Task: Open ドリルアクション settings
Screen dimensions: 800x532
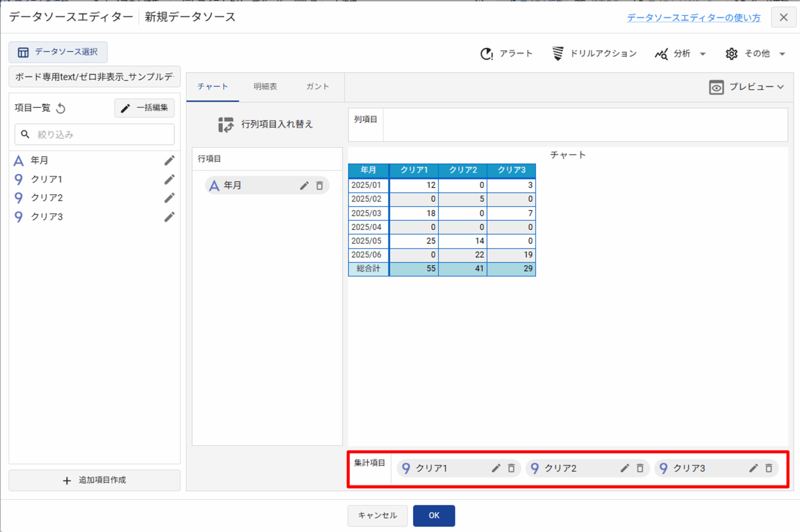Action: (594, 53)
